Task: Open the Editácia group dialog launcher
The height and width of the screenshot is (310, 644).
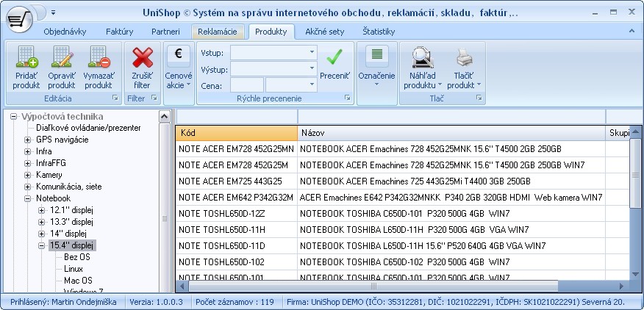Action: (x=115, y=98)
